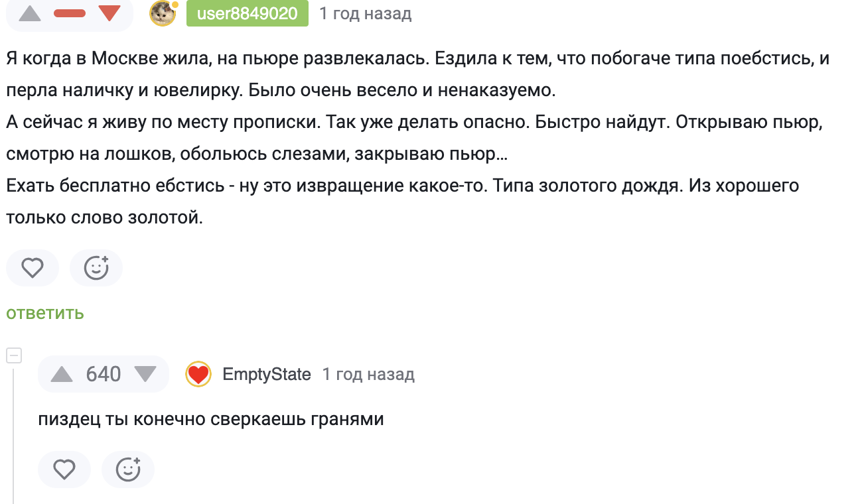This screenshot has width=856, height=504.
Task: Like the EmptyState reply with the heart
Action: pyautogui.click(x=64, y=470)
